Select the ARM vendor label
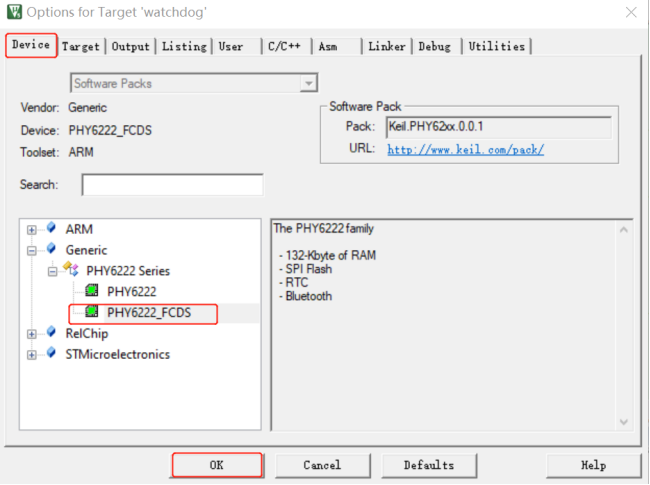 (x=79, y=229)
